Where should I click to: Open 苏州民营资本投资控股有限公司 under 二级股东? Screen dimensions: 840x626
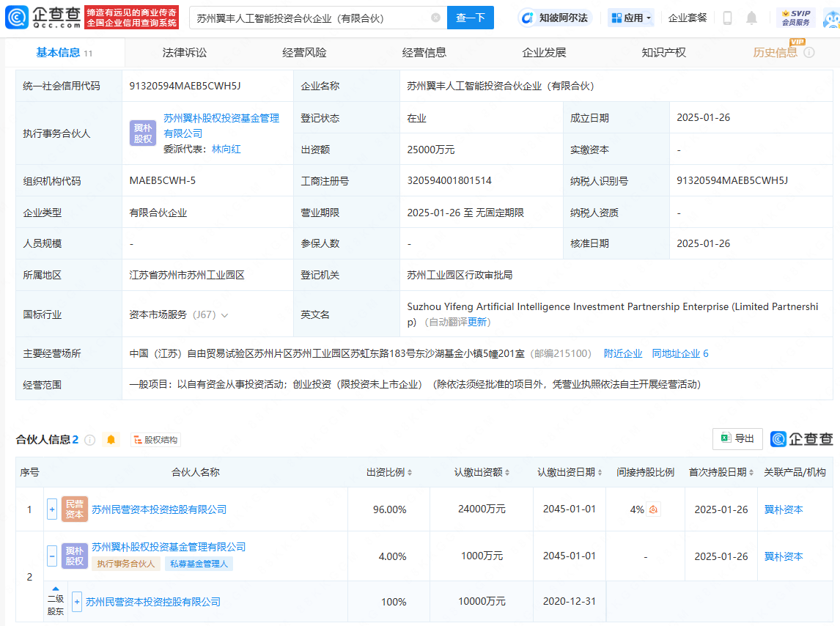point(152,602)
